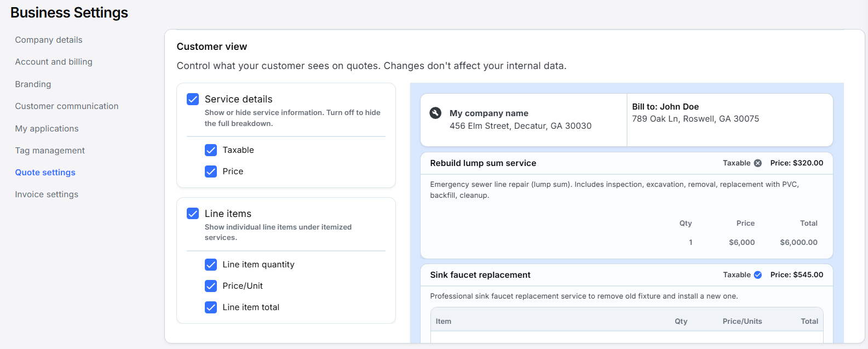The image size is (868, 349).
Task: Select Quote settings in sidebar
Action: click(45, 173)
